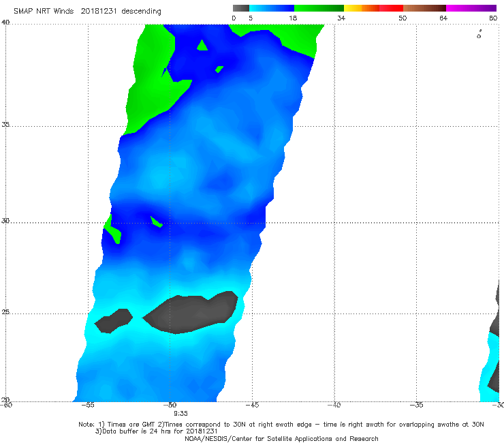Click the magenta-purple segment of the color bar
This screenshot has height=443, width=504.
click(471, 8)
